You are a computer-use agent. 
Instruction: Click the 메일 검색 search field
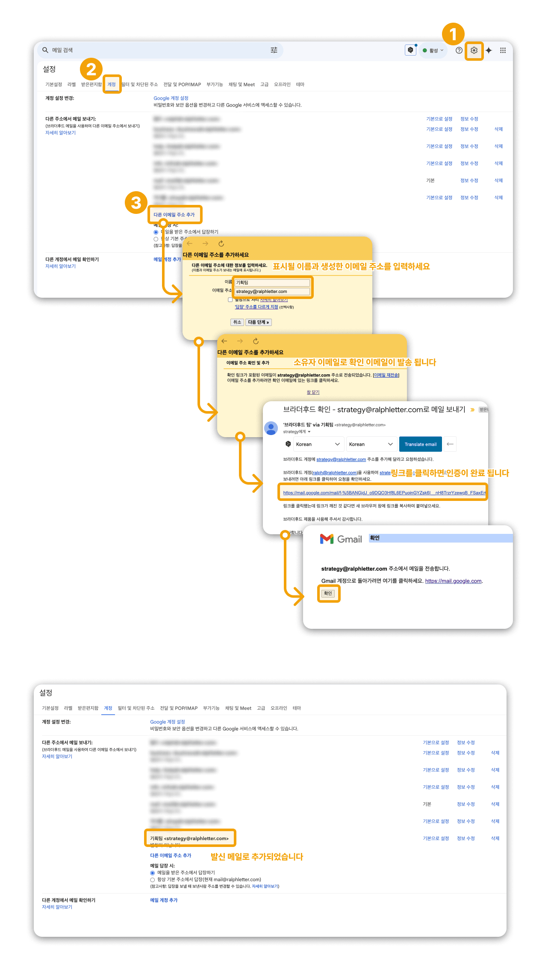click(160, 50)
